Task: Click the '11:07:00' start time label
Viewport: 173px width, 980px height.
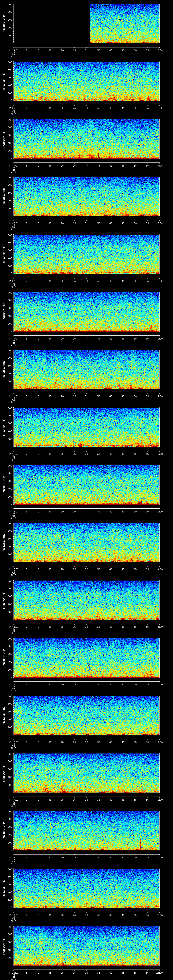Action: tap(14, 223)
